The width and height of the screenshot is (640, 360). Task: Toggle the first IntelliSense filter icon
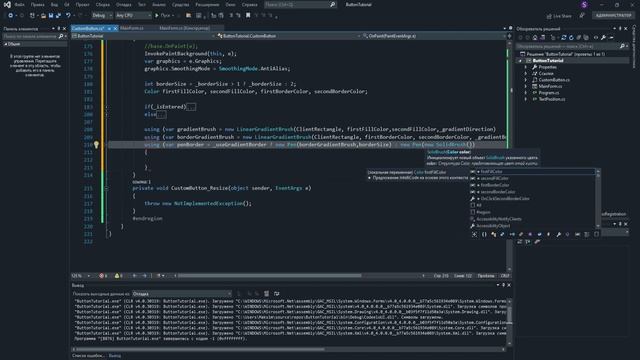pos(474,234)
